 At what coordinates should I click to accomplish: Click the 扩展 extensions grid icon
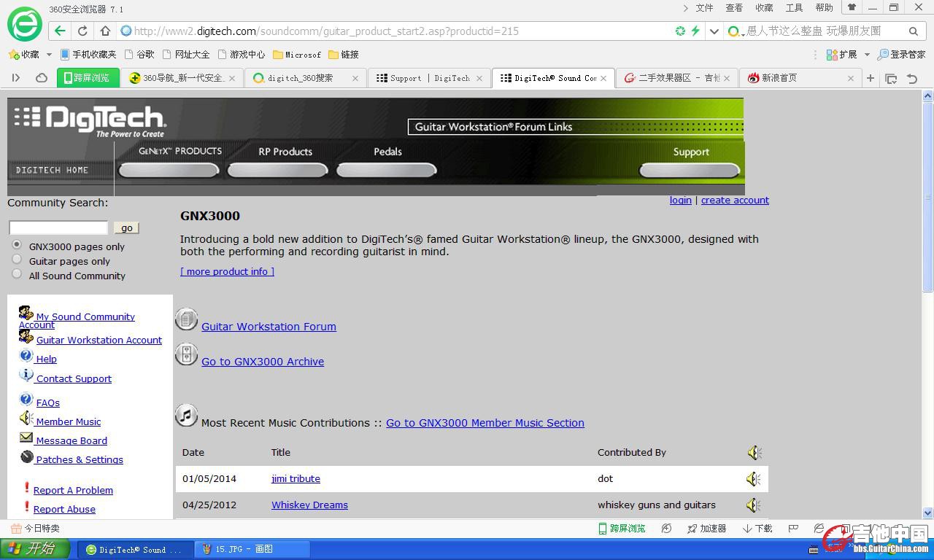click(832, 55)
